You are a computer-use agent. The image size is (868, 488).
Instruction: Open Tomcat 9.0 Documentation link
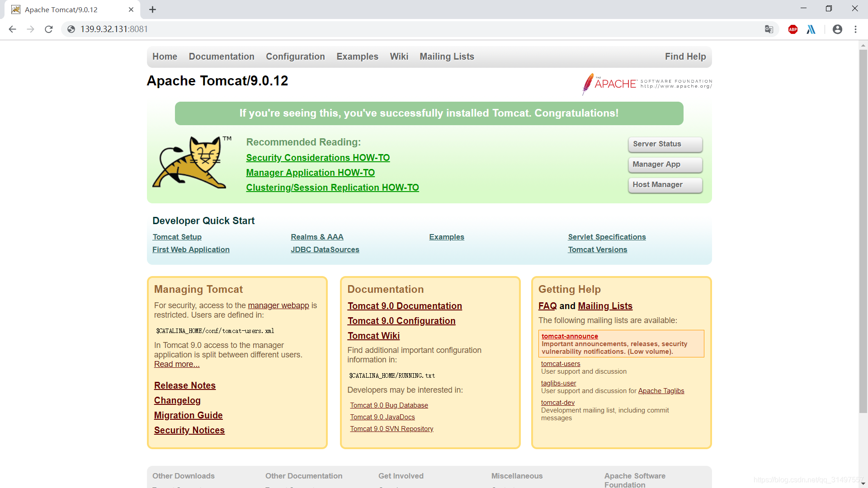[405, 306]
